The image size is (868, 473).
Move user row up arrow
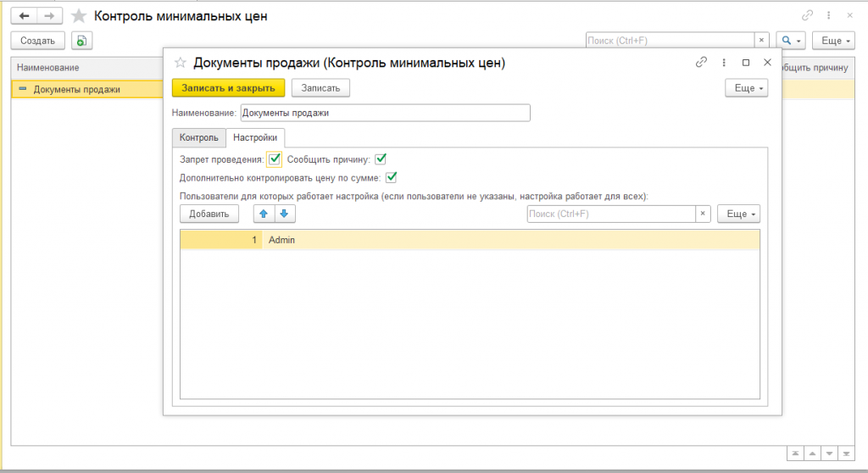click(x=264, y=214)
